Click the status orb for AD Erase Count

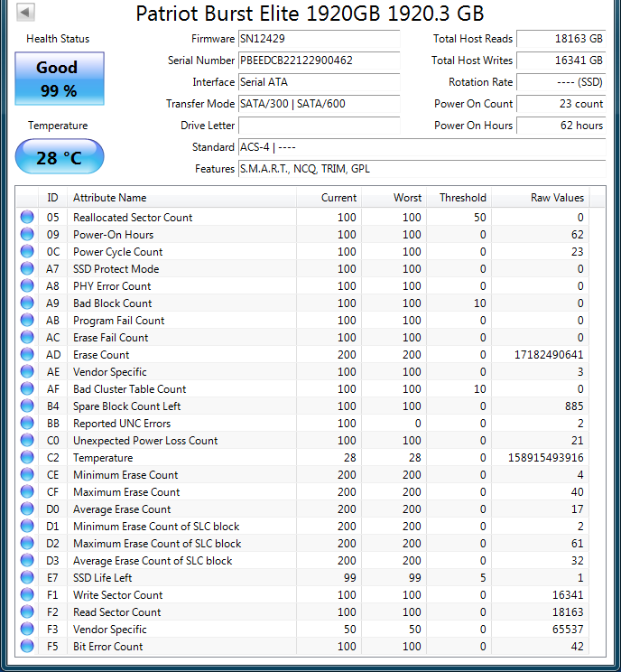pyautogui.click(x=27, y=354)
